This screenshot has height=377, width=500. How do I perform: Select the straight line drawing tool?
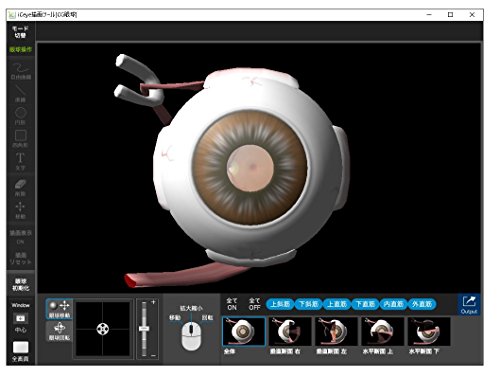[20, 94]
